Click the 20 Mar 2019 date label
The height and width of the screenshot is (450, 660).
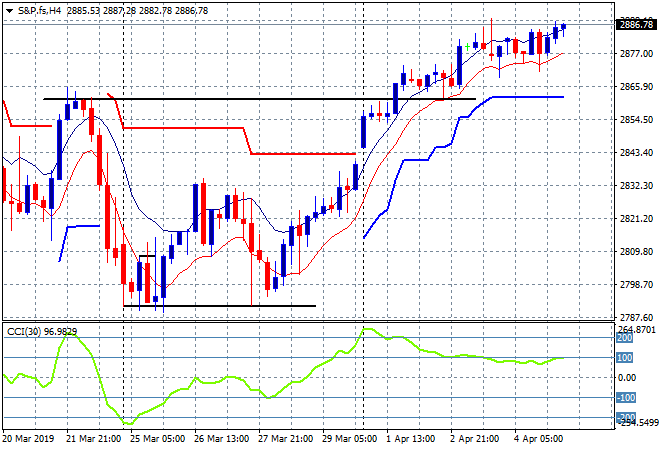coord(29,439)
